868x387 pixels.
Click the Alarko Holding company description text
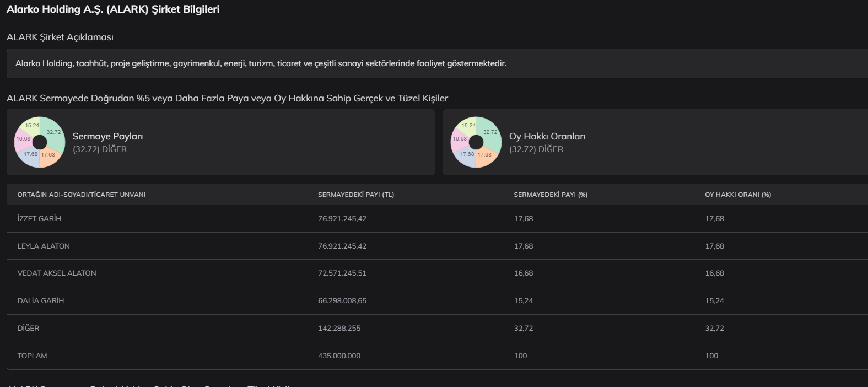261,63
